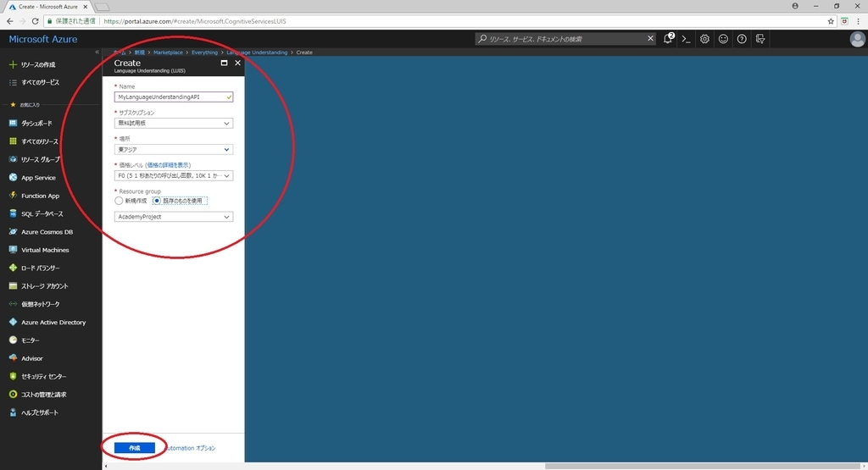This screenshot has width=868, height=470.
Task: Open portal settings gear icon
Action: click(704, 39)
